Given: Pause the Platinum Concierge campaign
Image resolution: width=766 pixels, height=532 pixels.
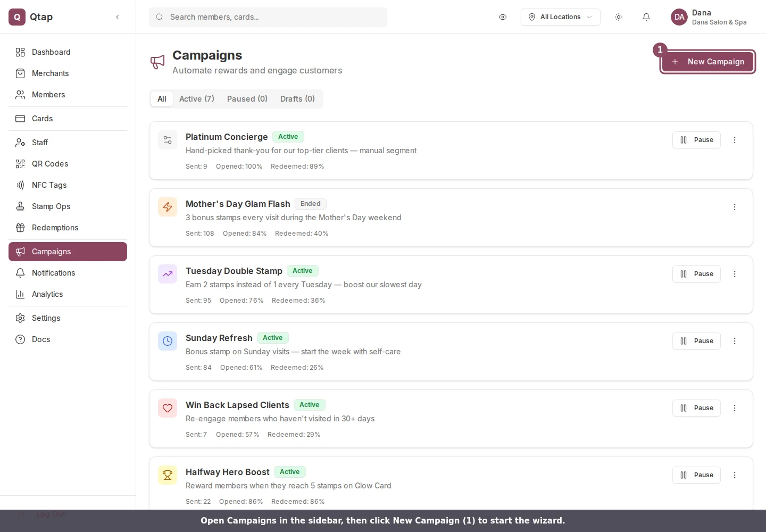Looking at the screenshot, I should (x=696, y=140).
